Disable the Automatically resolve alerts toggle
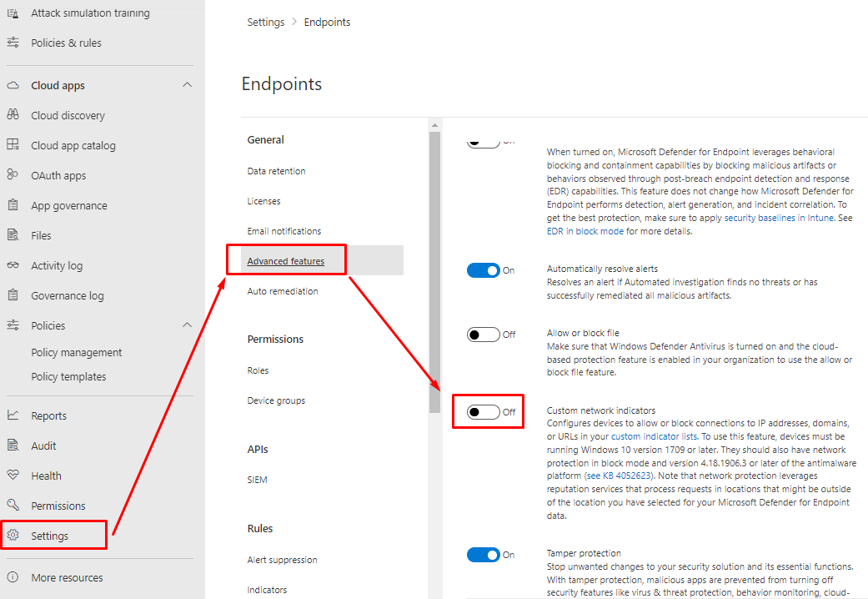868x599 pixels. pyautogui.click(x=484, y=270)
